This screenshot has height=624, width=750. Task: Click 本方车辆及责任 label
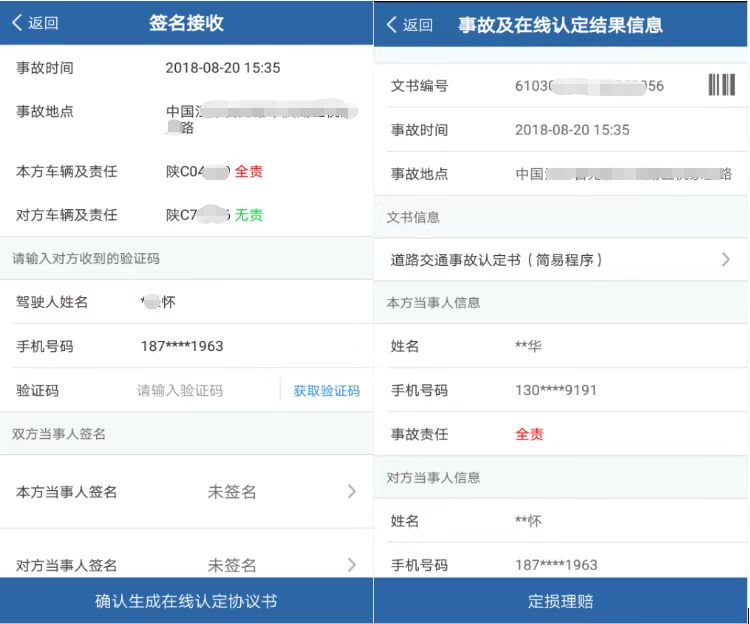(66, 171)
